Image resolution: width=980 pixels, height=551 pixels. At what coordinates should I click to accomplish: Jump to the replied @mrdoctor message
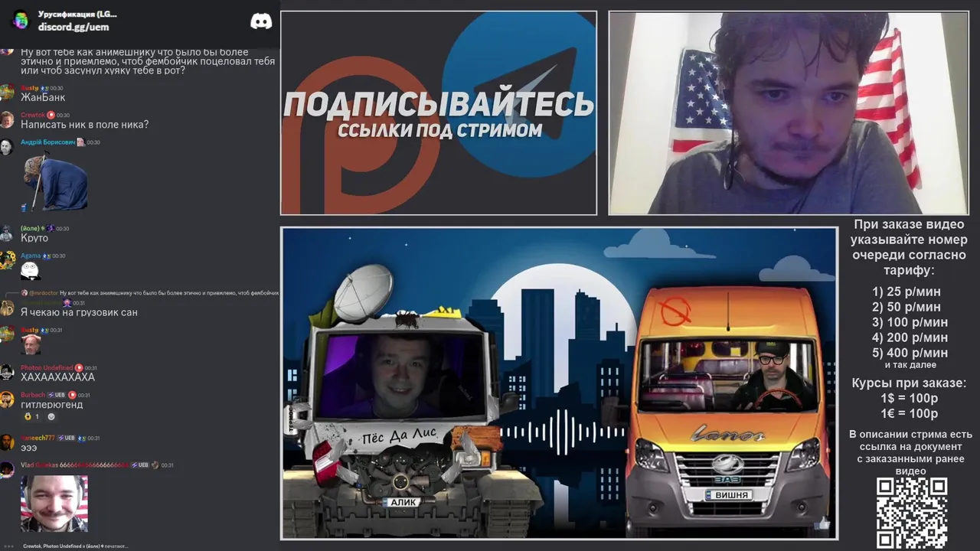pyautogui.click(x=149, y=293)
